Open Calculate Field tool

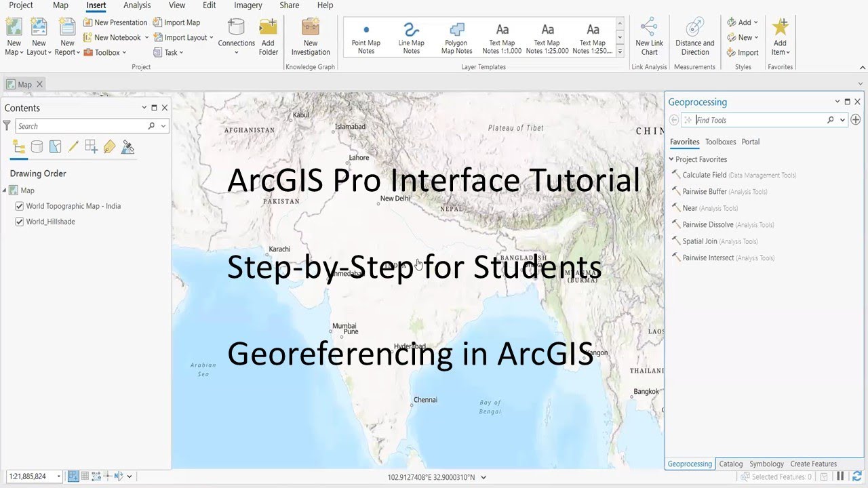coord(734,175)
